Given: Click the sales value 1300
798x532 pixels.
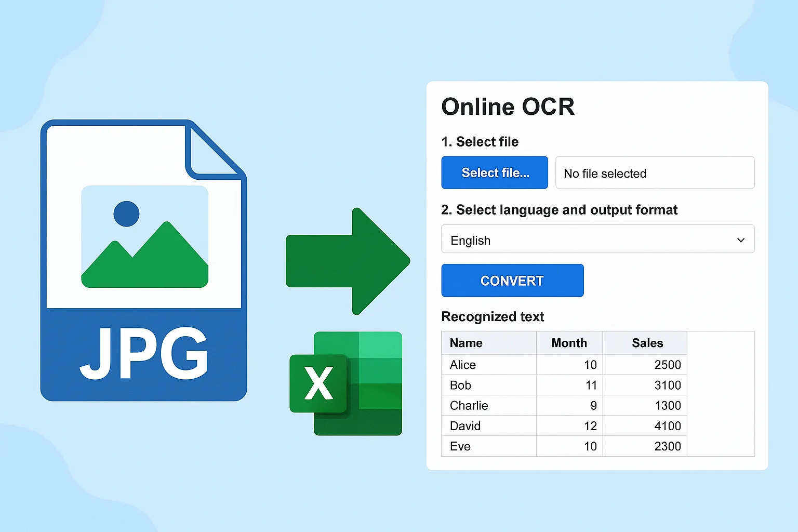Looking at the screenshot, I should (668, 405).
